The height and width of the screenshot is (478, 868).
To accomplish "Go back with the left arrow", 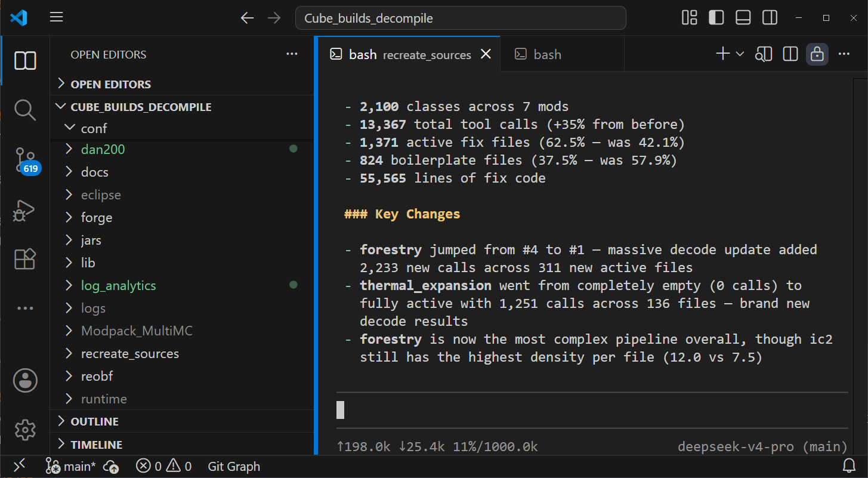I will [247, 18].
